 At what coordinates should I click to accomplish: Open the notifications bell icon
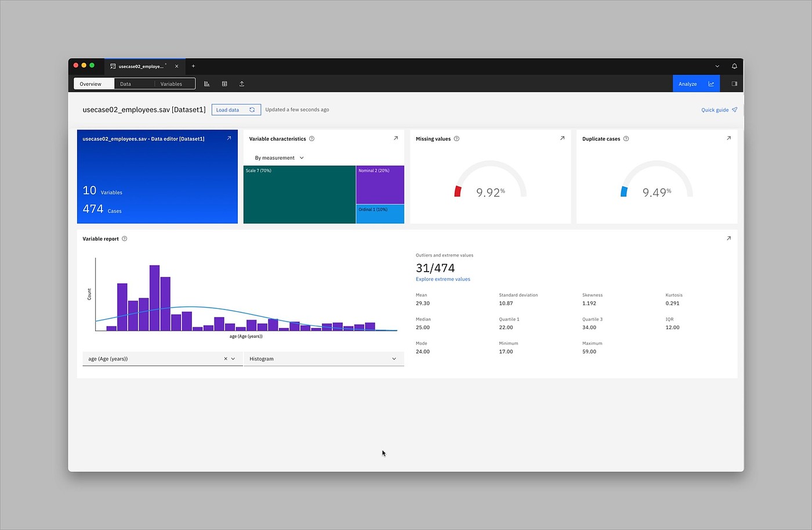[x=734, y=66]
